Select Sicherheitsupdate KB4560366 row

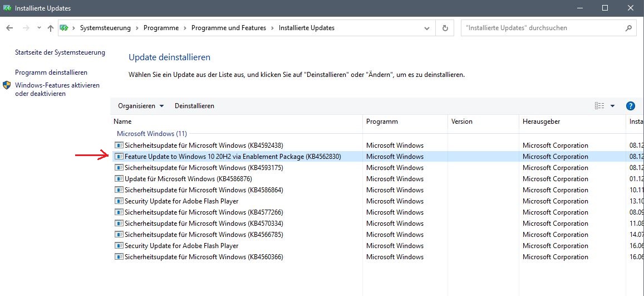point(377,257)
